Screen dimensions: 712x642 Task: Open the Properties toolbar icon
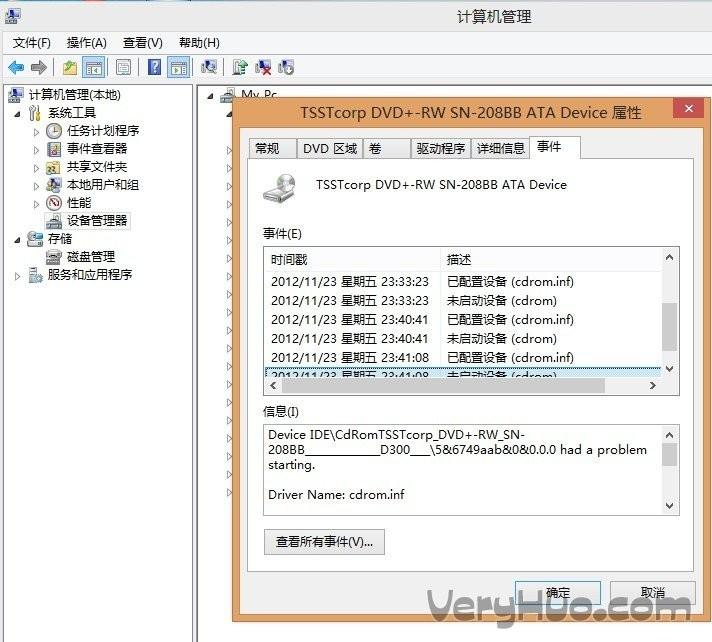(x=123, y=68)
